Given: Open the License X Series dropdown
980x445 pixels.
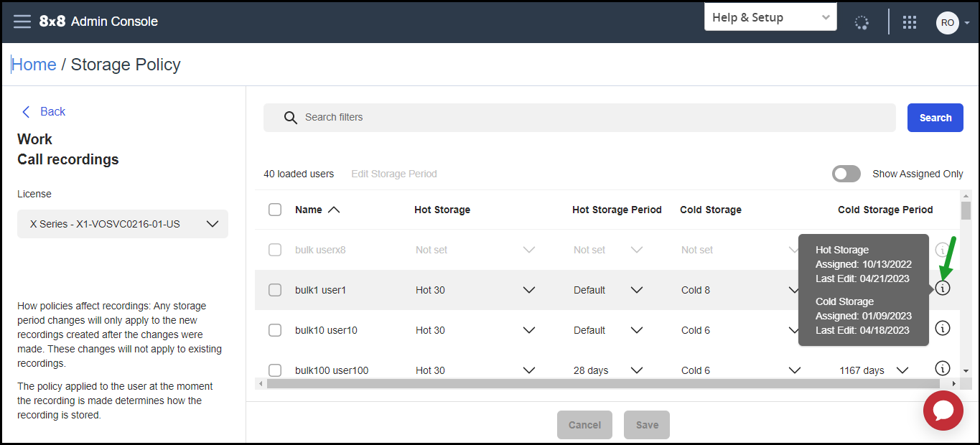Looking at the screenshot, I should coord(123,224).
